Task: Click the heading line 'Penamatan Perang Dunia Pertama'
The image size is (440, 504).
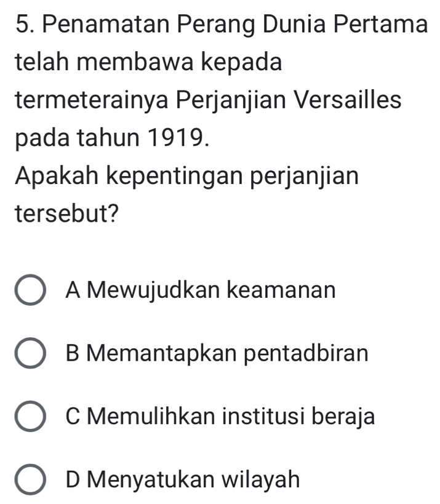Action: click(235, 25)
